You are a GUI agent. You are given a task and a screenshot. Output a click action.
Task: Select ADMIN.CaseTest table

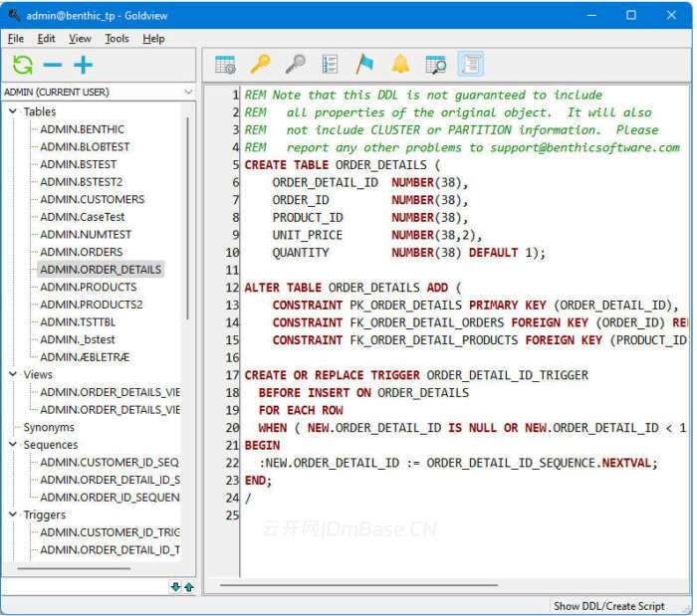(x=83, y=217)
